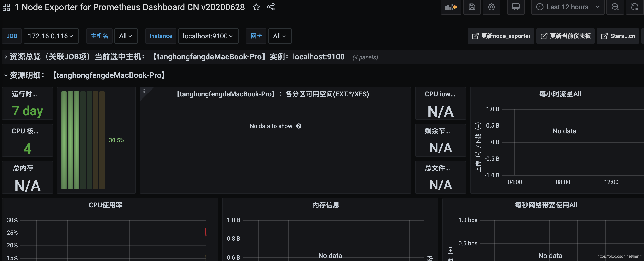Open the dashboards grid icon
Viewport: 644px width, 261px height.
[6, 7]
